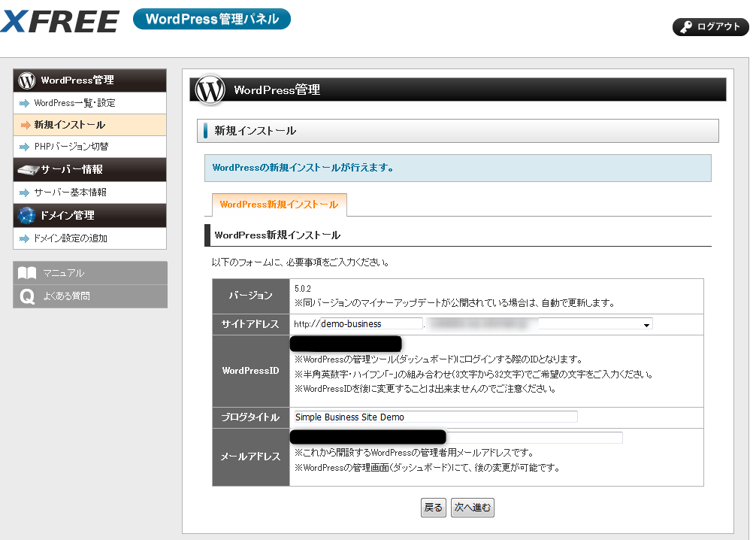The image size is (756, 540).
Task: Switch to WordPress新規インストール tab
Action: 279,204
